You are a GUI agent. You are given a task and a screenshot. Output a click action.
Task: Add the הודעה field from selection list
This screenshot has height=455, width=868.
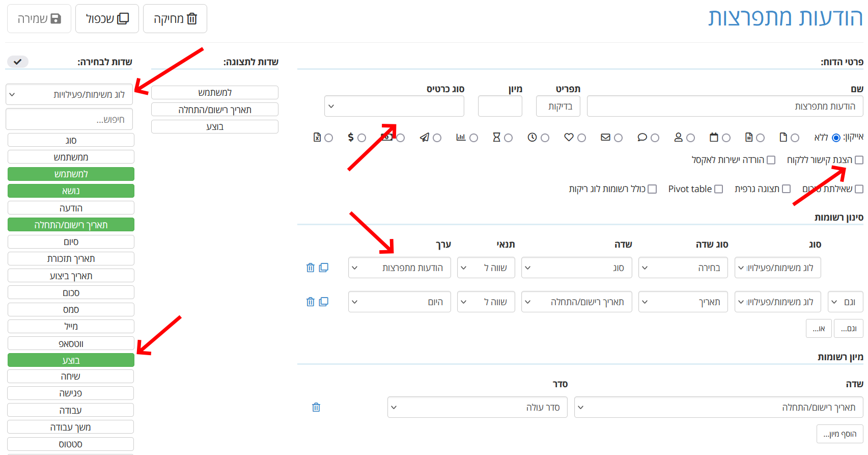pyautogui.click(x=71, y=208)
